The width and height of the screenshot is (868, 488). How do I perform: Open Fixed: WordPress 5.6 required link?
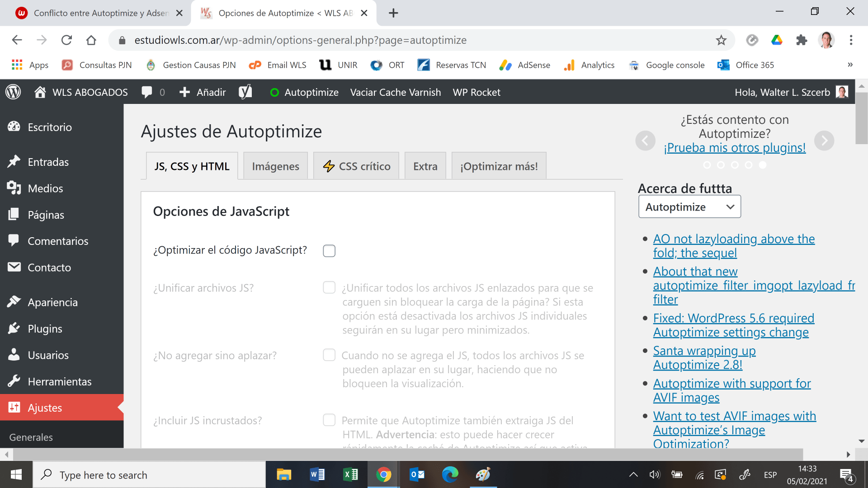click(733, 325)
